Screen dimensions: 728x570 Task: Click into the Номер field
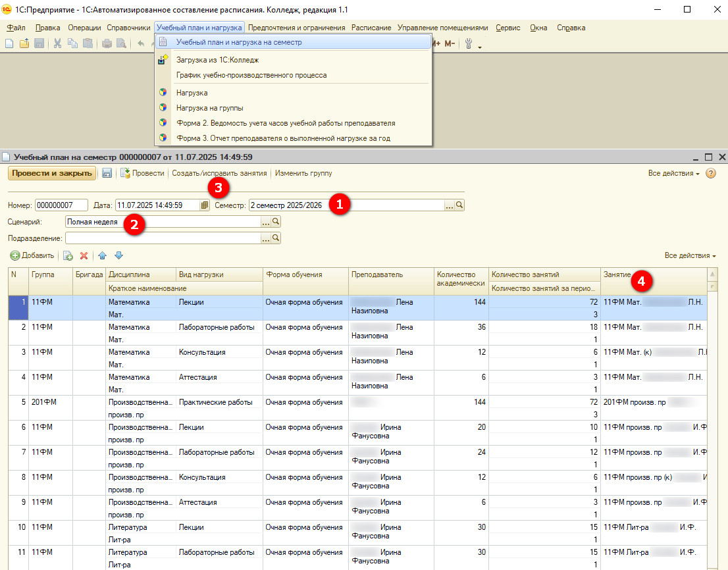[61, 205]
